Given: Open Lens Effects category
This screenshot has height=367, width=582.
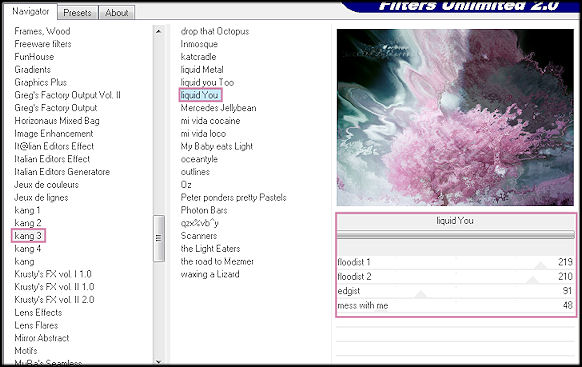Looking at the screenshot, I should tap(38, 312).
